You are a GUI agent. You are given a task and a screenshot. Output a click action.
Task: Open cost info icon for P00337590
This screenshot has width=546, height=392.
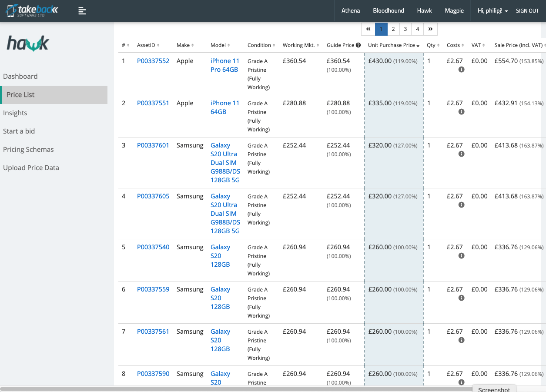point(462,382)
